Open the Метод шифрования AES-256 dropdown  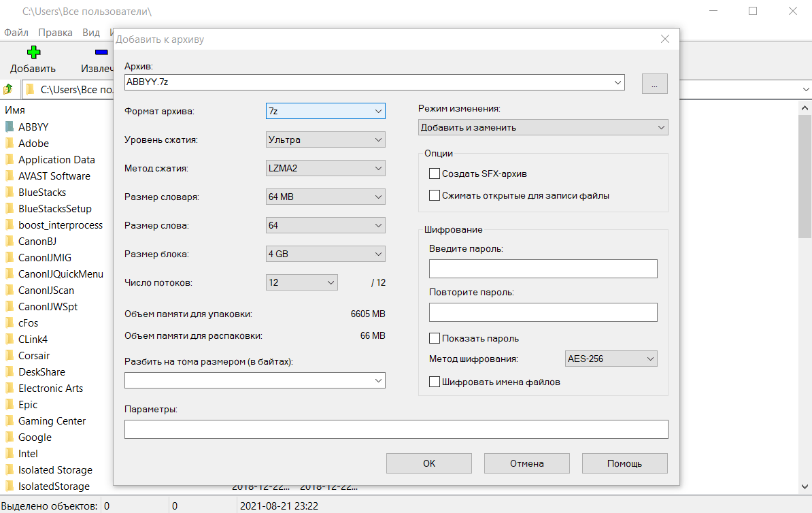tap(611, 359)
